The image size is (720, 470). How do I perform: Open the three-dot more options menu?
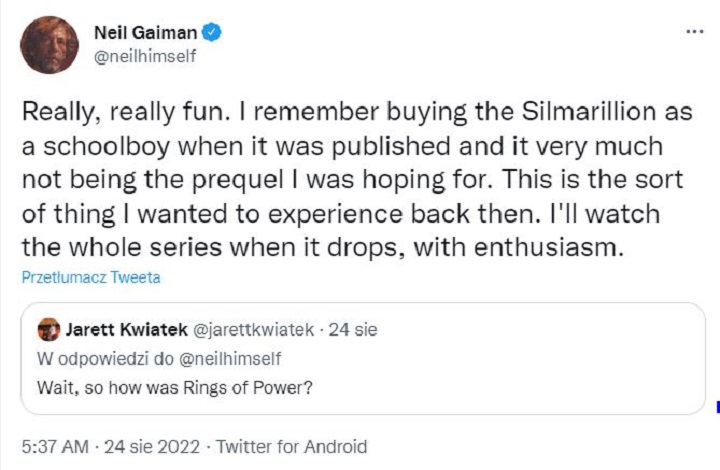[x=694, y=32]
